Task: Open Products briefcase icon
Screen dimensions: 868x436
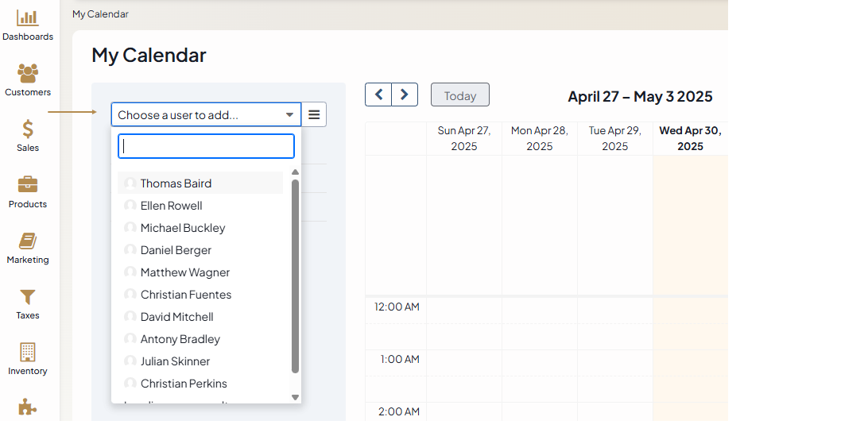Action: coord(28,185)
